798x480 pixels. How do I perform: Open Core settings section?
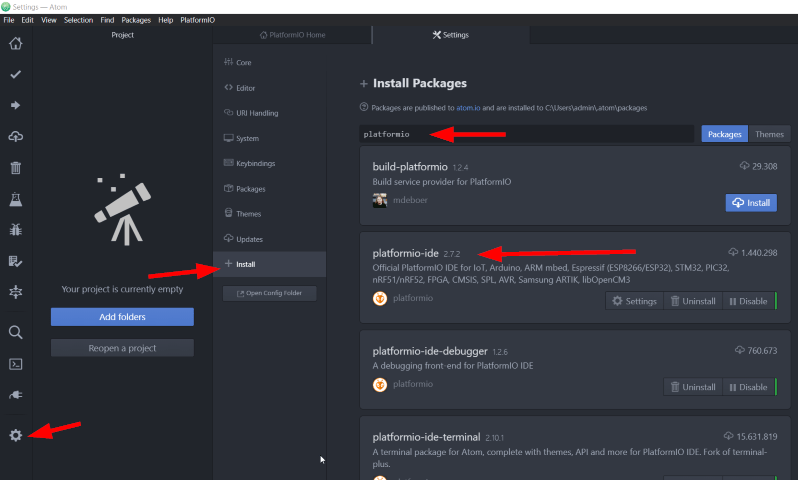pyautogui.click(x=270, y=63)
